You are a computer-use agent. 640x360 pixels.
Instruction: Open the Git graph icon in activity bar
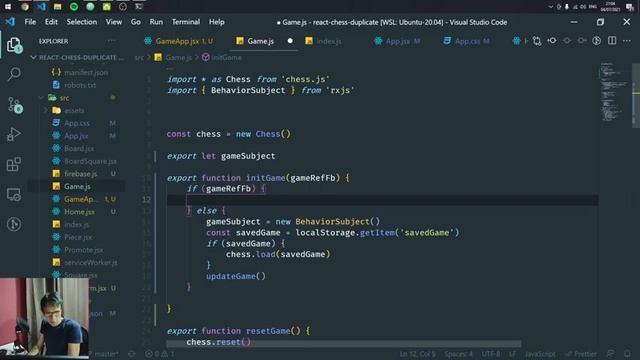pos(14,224)
